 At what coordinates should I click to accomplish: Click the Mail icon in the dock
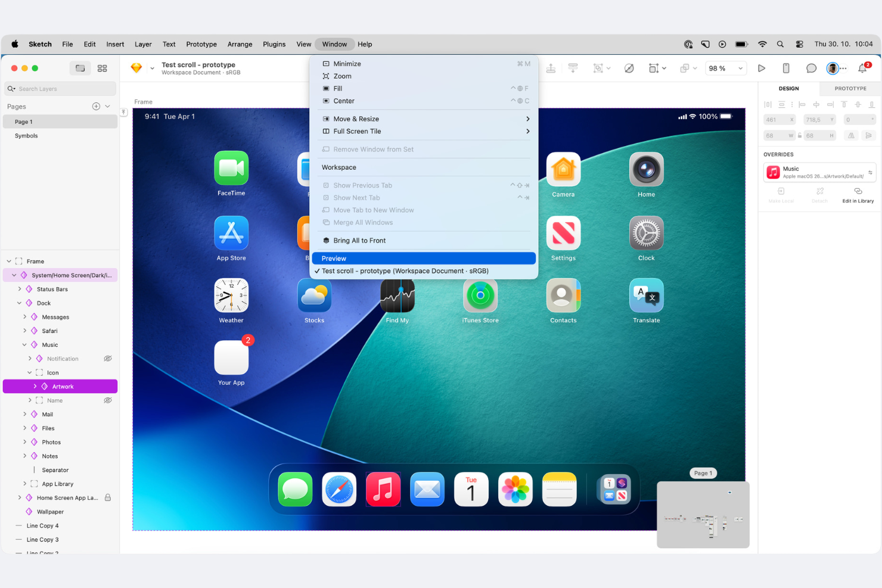click(x=427, y=490)
